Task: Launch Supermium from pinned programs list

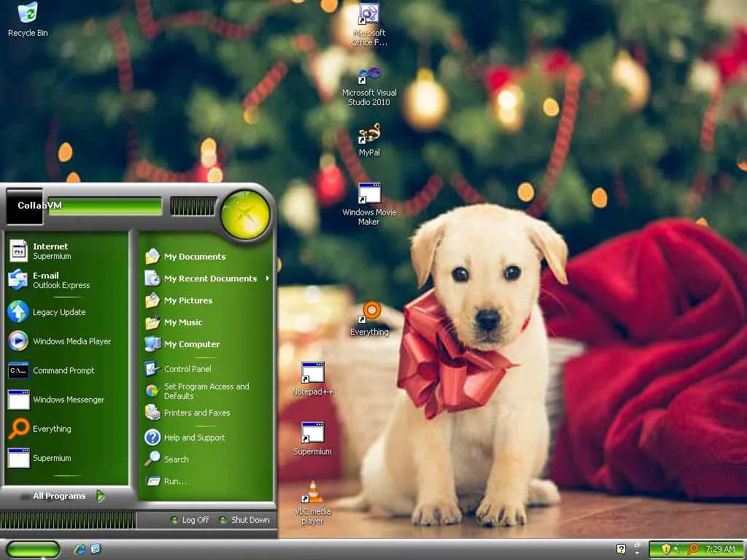Action: pyautogui.click(x=66, y=458)
